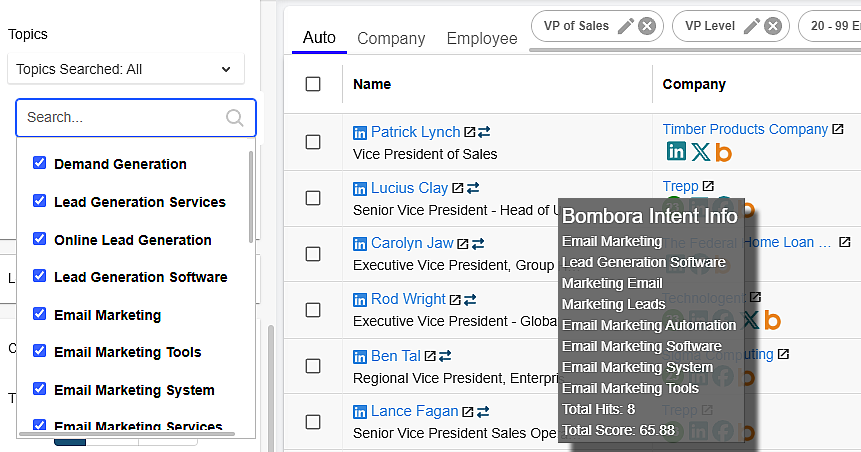This screenshot has height=452, width=861.
Task: Open external link icon next to Trepp
Action: tap(708, 186)
